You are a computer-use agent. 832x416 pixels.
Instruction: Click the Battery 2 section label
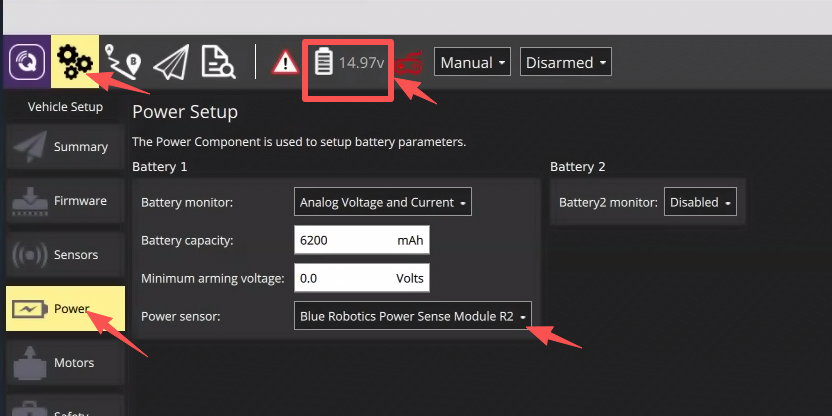577,167
